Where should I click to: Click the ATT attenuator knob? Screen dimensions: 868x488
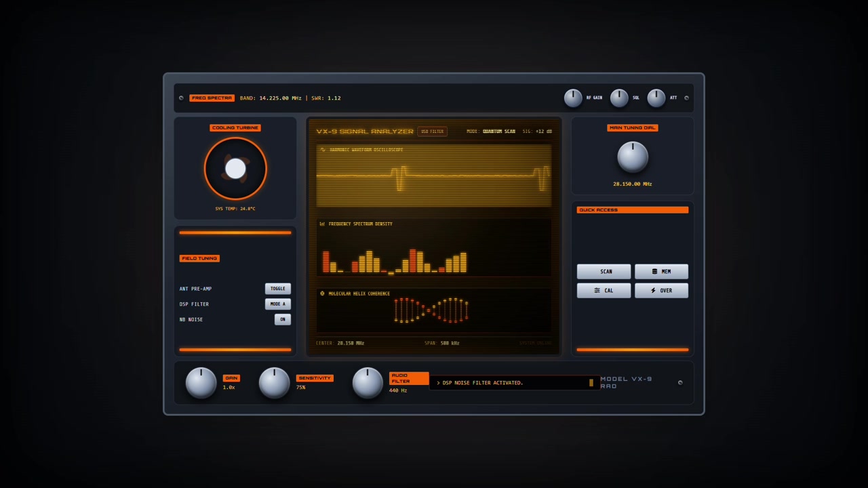[656, 98]
